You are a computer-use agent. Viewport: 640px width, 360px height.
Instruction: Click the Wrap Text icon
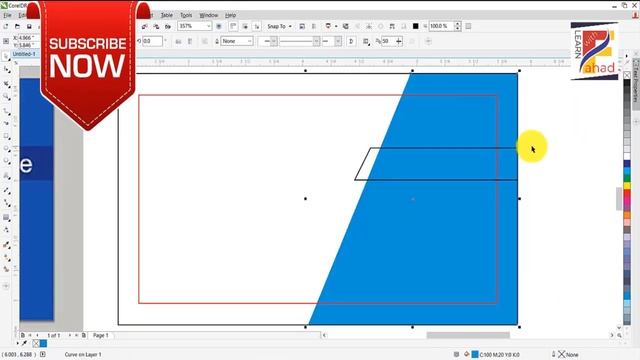(x=366, y=41)
